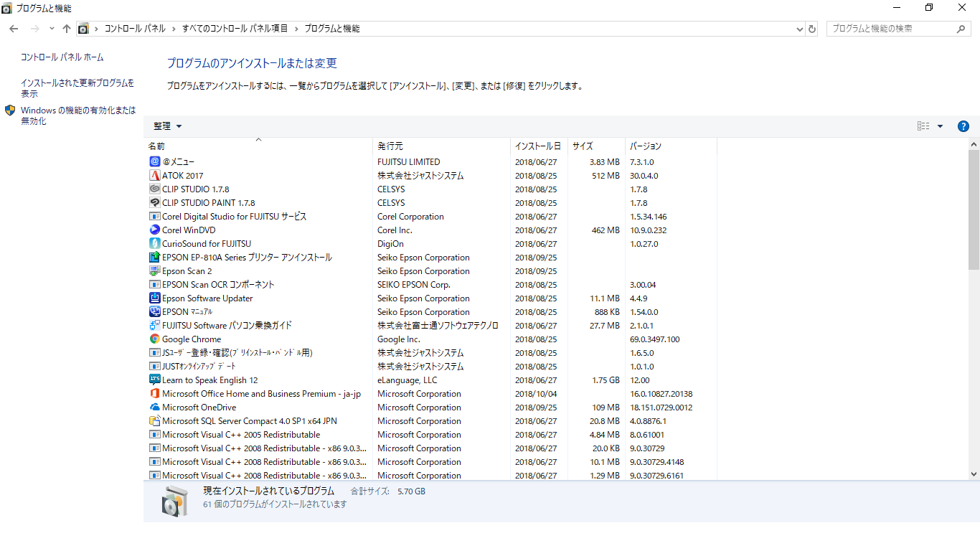Open コントロール パネル ホーム link
Image resolution: width=980 pixels, height=551 pixels.
click(x=62, y=57)
